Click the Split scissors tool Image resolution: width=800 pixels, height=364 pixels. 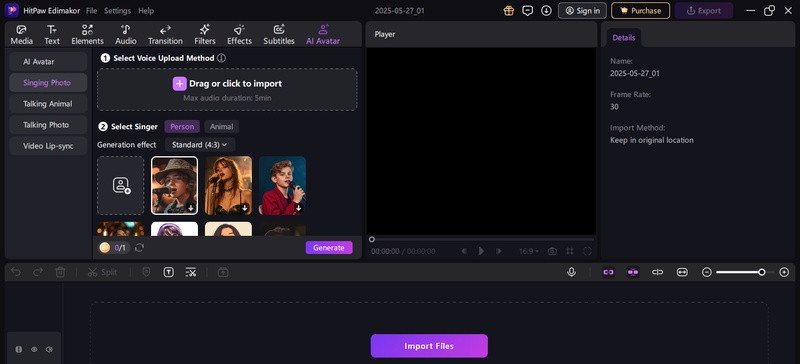point(102,272)
